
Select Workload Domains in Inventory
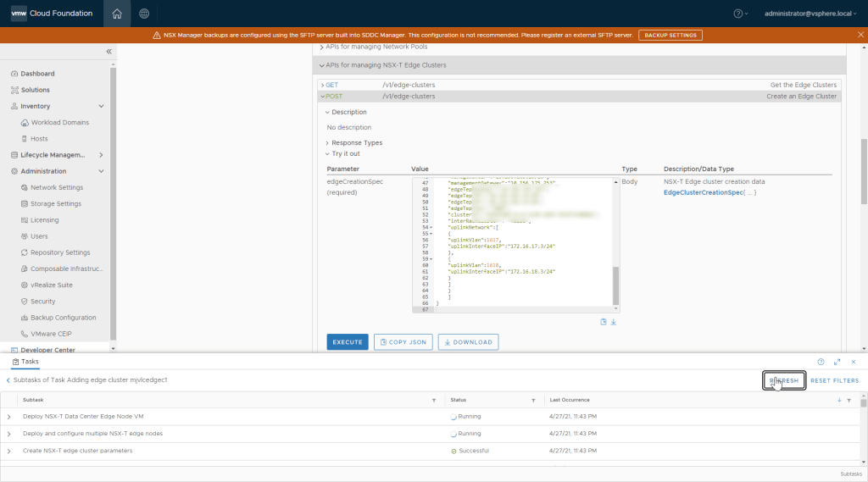tap(59, 123)
